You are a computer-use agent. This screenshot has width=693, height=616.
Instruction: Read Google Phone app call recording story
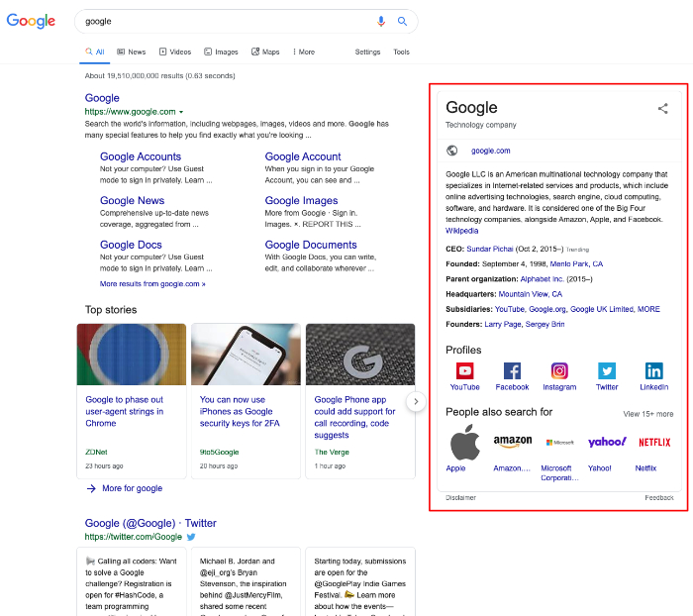354,417
